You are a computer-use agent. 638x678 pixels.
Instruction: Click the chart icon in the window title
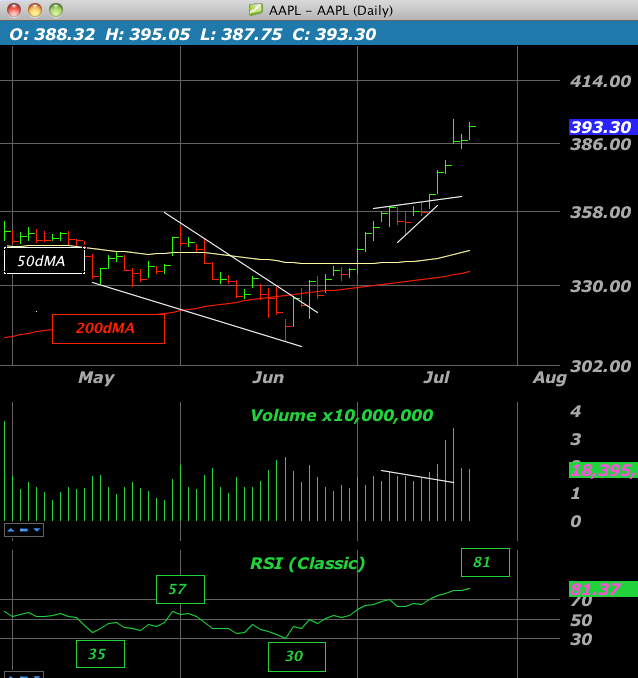[256, 9]
